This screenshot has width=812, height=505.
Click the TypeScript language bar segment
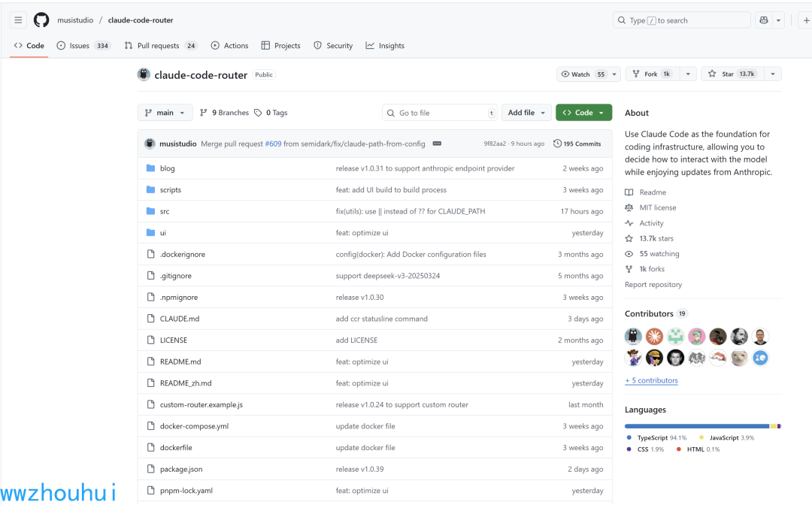697,426
